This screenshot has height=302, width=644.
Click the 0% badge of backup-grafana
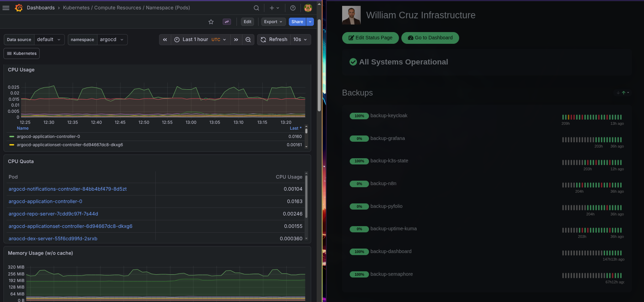coord(359,139)
